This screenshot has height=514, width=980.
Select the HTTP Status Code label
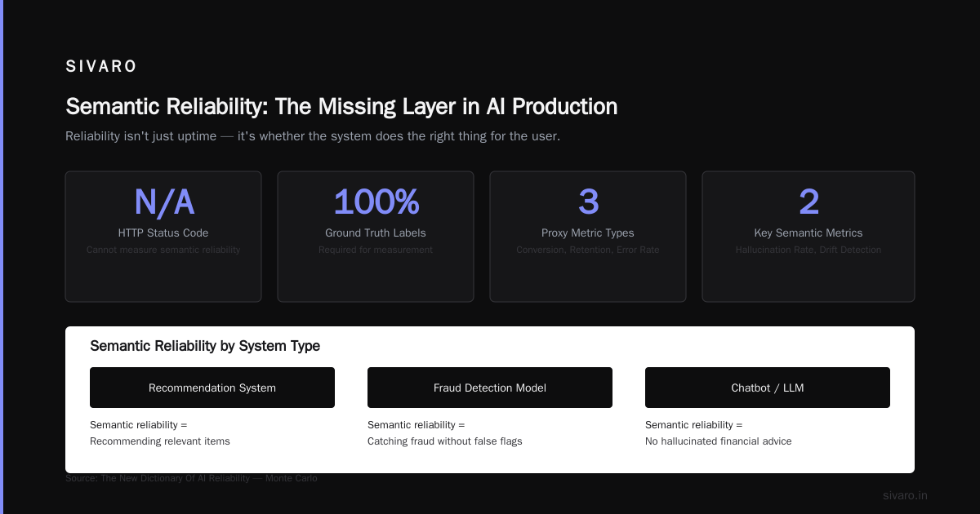(x=163, y=233)
